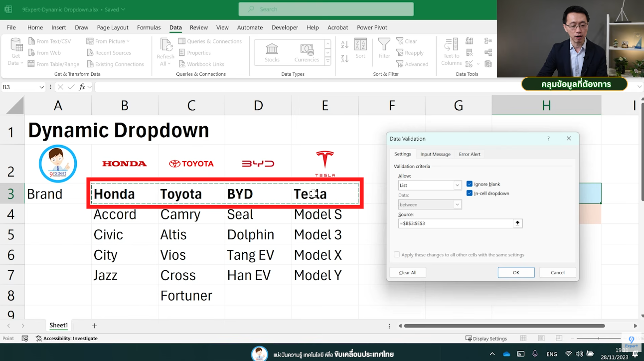The width and height of the screenshot is (644, 361).
Task: Open Existing Connections
Action: click(115, 64)
